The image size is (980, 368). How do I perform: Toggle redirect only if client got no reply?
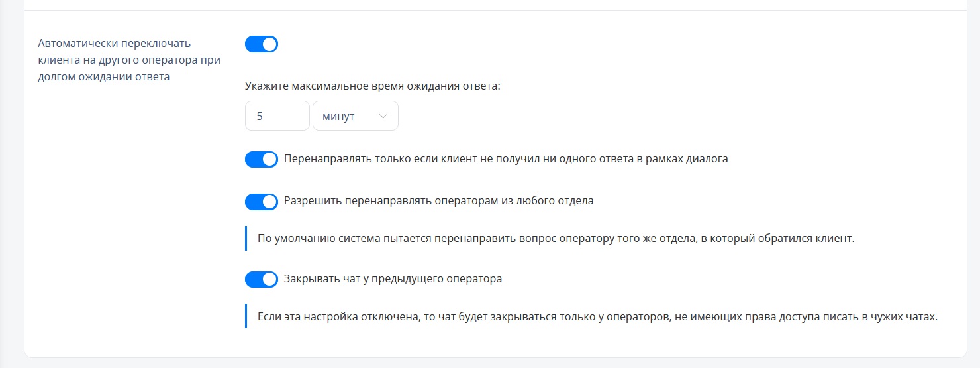[x=262, y=160]
